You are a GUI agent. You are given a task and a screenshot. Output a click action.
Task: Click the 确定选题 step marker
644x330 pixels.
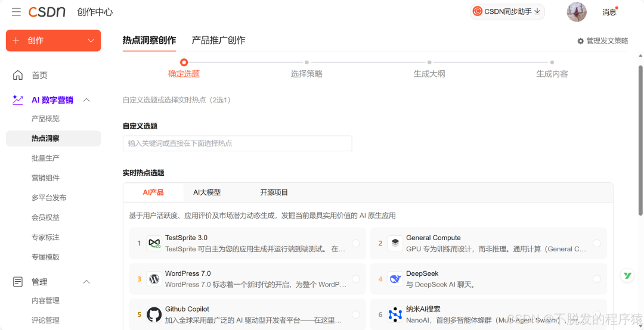(184, 63)
